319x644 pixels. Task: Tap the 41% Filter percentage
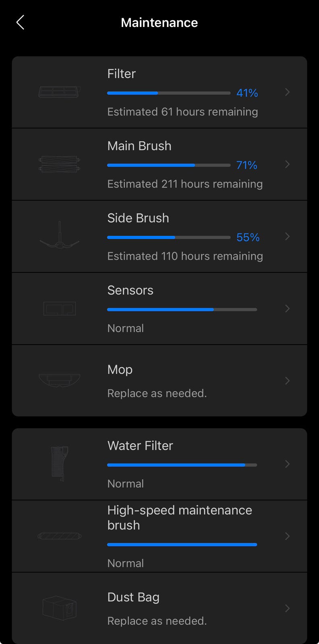(247, 93)
